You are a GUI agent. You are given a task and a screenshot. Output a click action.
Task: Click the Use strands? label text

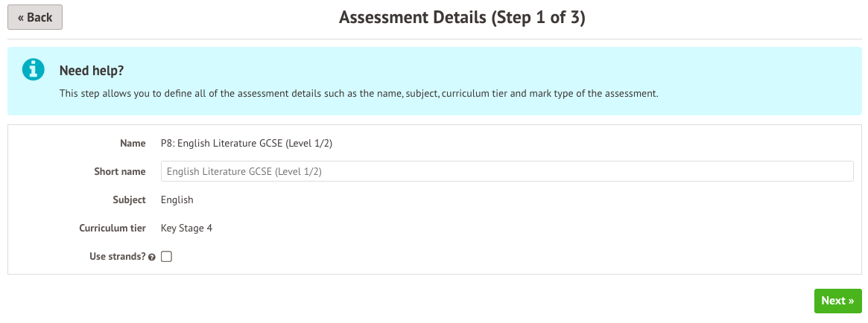117,257
